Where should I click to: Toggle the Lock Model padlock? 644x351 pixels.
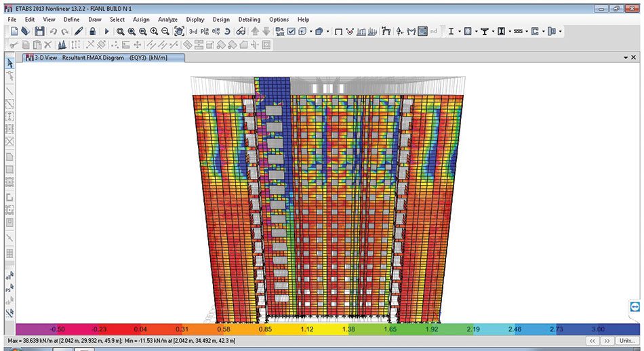[93, 31]
